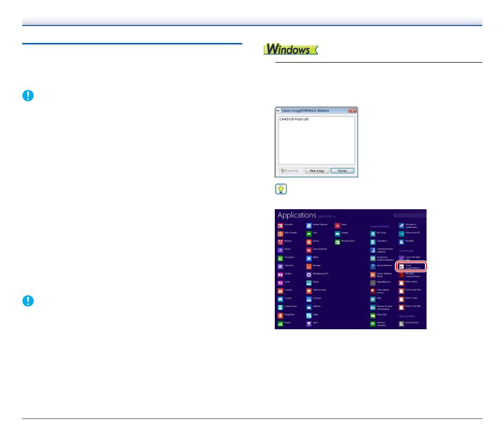This screenshot has height=428, width=504.
Task: Open DR-M160 CaptureOnTouch app
Action: (x=410, y=275)
